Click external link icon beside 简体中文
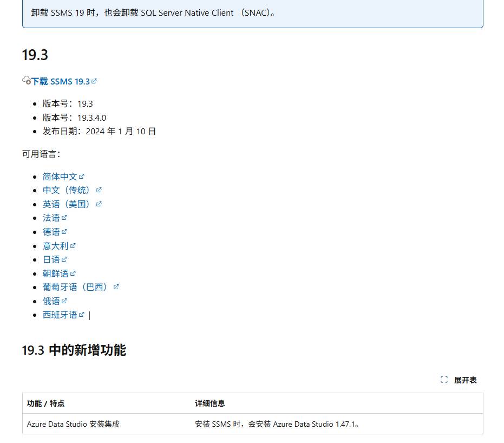The width and height of the screenshot is (504, 443). point(82,176)
